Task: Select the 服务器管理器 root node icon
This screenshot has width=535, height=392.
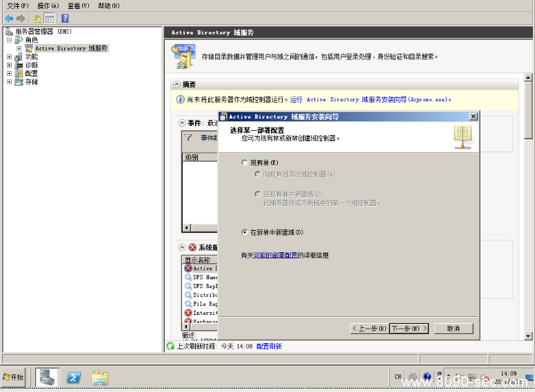Action: click(9, 32)
